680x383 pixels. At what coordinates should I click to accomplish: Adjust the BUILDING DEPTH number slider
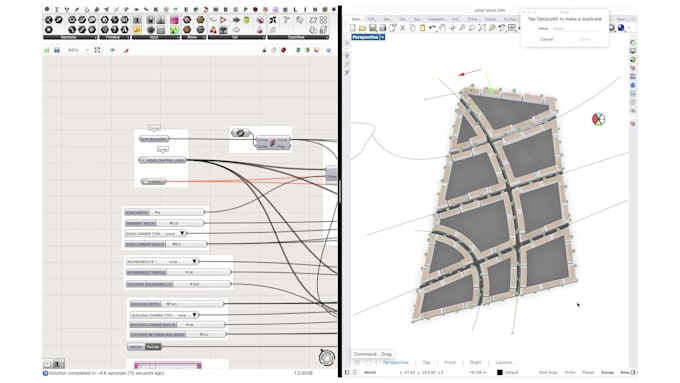[x=177, y=304]
